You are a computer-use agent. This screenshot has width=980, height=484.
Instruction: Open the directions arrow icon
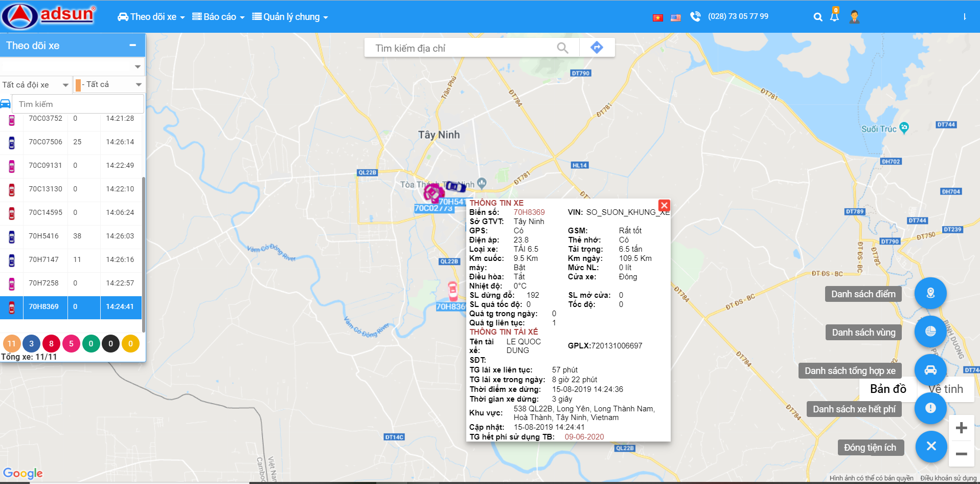[597, 48]
